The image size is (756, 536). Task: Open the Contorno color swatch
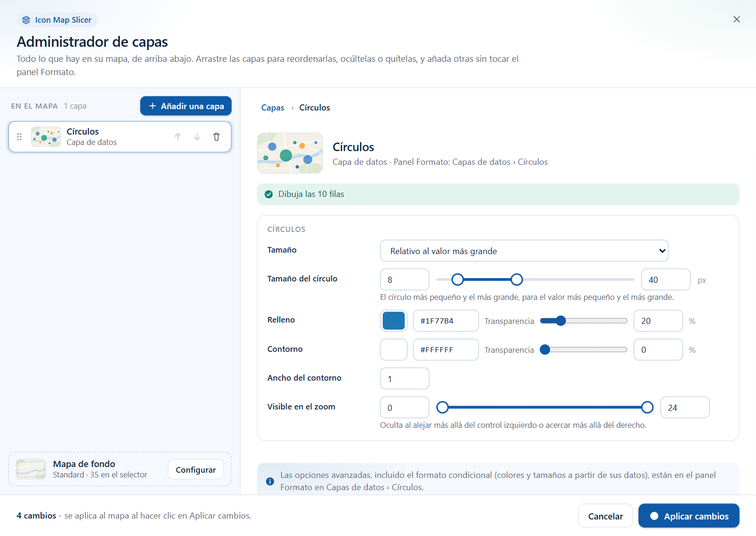pos(394,349)
